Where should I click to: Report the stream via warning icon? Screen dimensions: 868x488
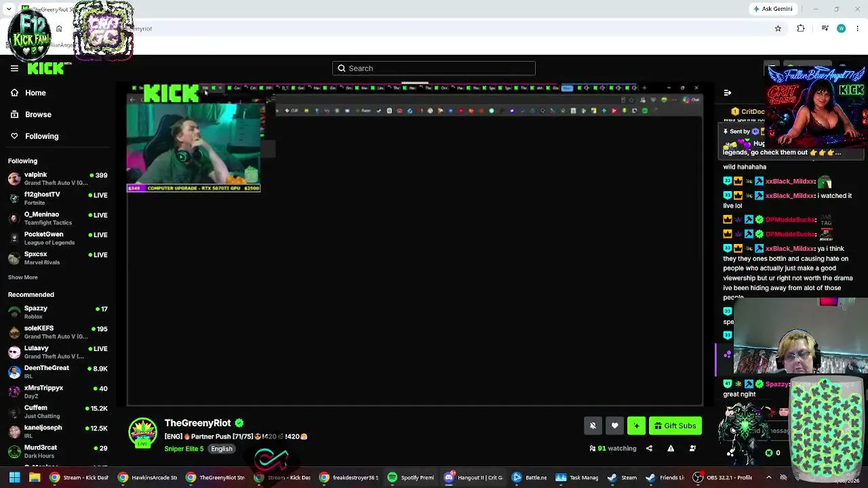671,448
